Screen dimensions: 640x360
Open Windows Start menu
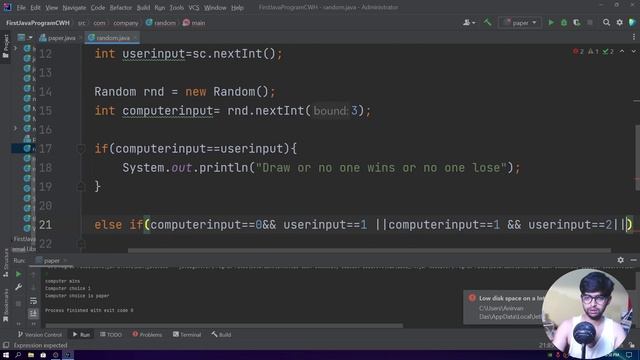tap(5, 355)
